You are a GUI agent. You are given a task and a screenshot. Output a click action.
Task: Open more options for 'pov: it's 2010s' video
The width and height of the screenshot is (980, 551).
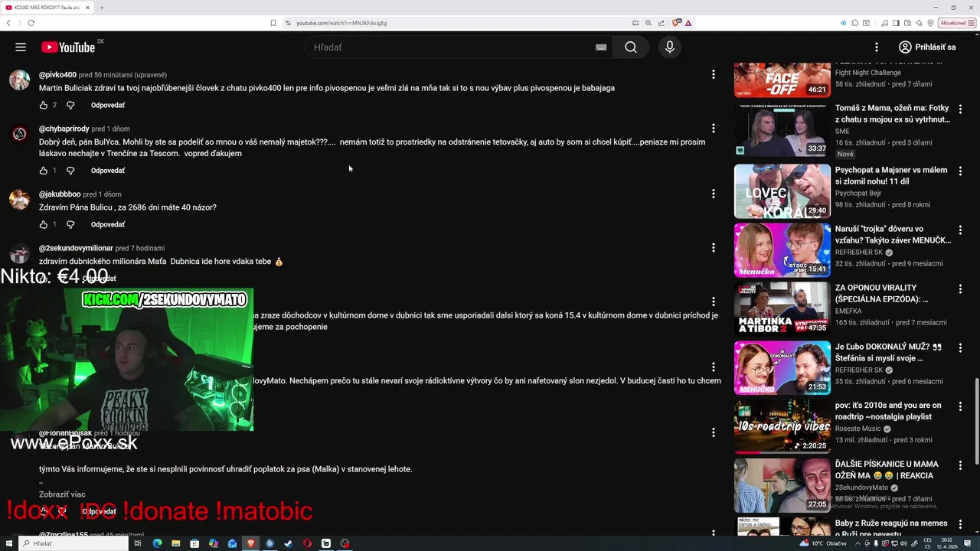[x=960, y=406]
